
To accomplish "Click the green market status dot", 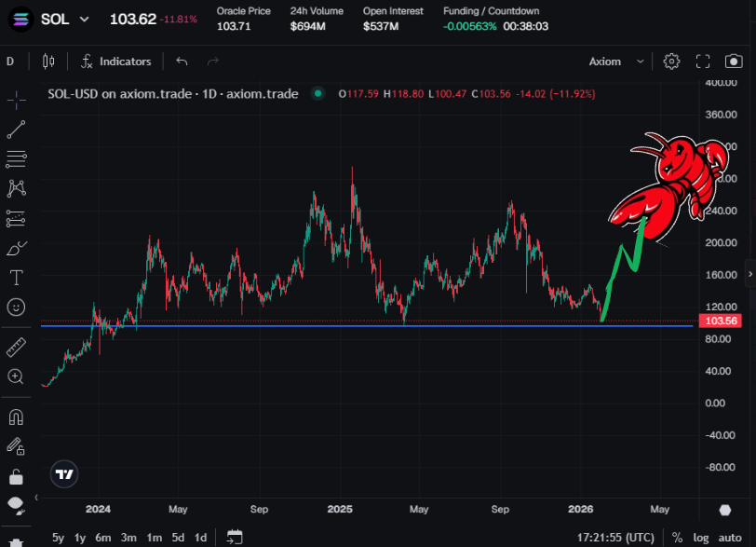I will [x=317, y=93].
